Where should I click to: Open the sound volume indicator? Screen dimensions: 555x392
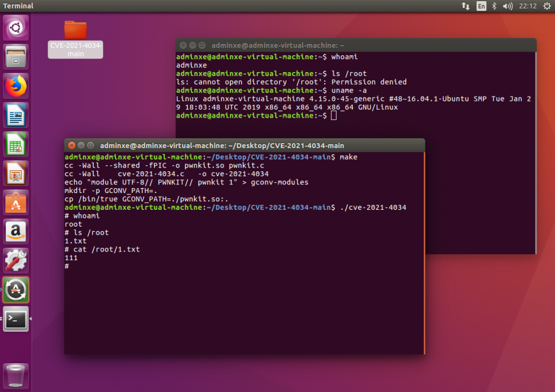pos(507,6)
